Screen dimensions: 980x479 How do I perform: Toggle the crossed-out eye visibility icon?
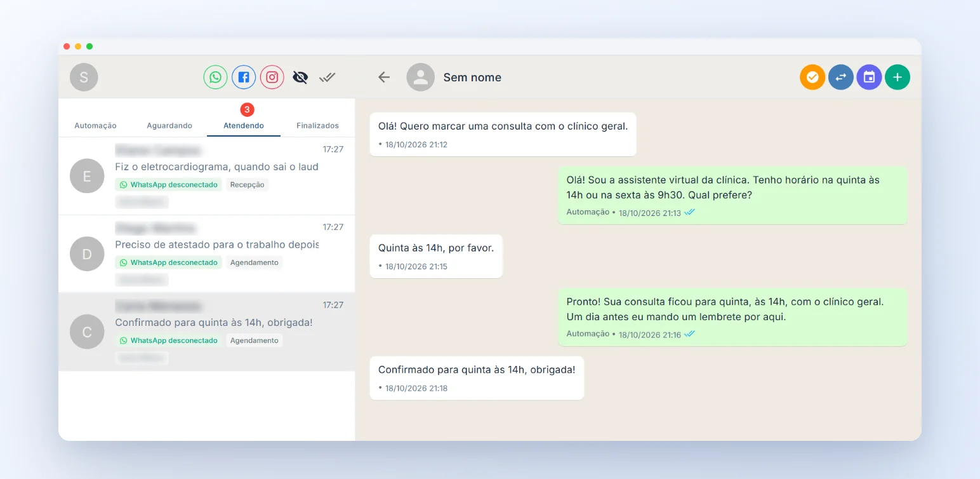click(300, 78)
